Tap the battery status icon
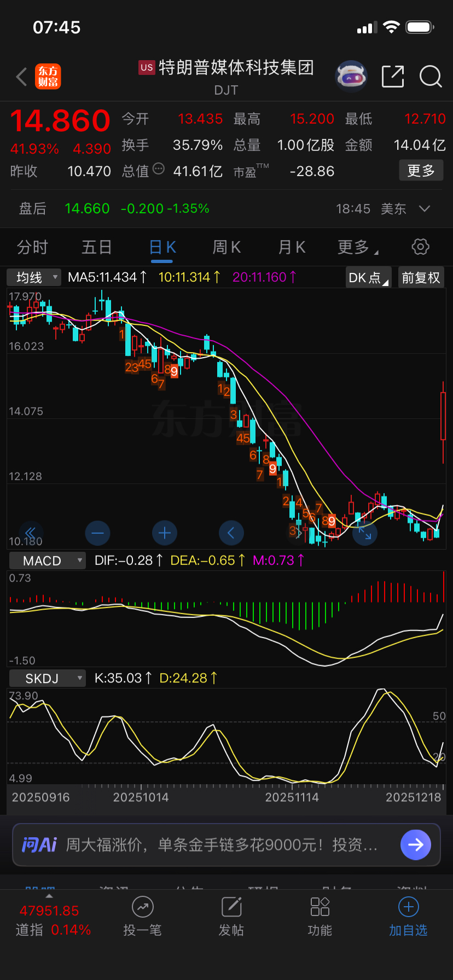The image size is (453, 980). tap(420, 27)
